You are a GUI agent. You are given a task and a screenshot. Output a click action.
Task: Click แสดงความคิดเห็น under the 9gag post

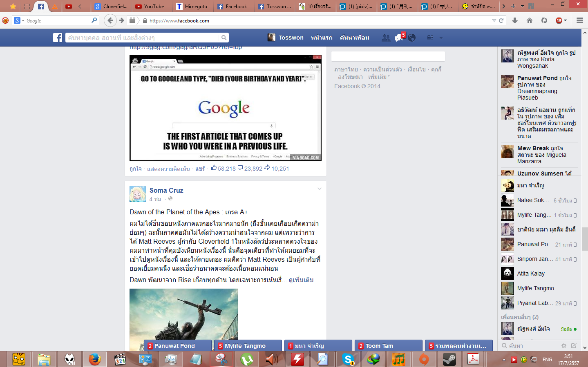[169, 169]
